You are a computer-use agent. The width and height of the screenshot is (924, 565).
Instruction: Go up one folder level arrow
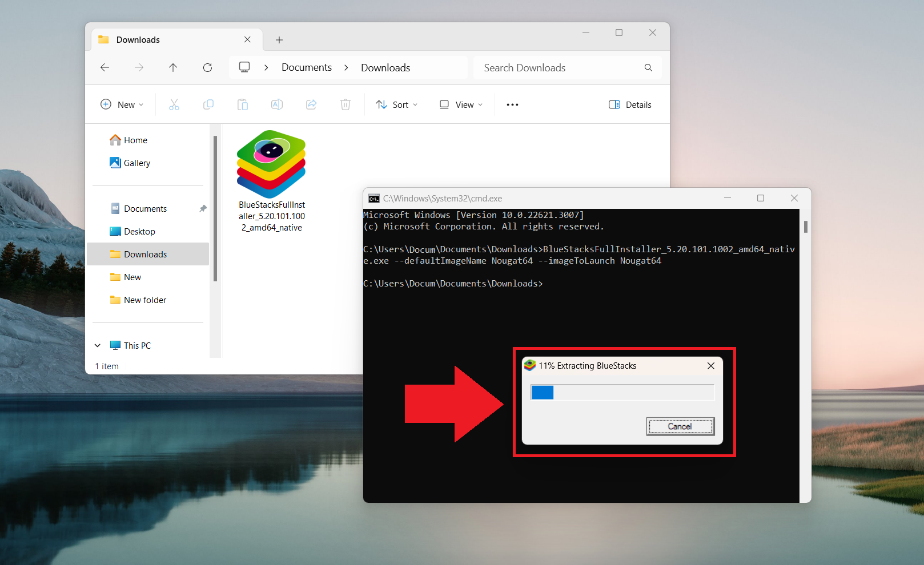pos(173,67)
